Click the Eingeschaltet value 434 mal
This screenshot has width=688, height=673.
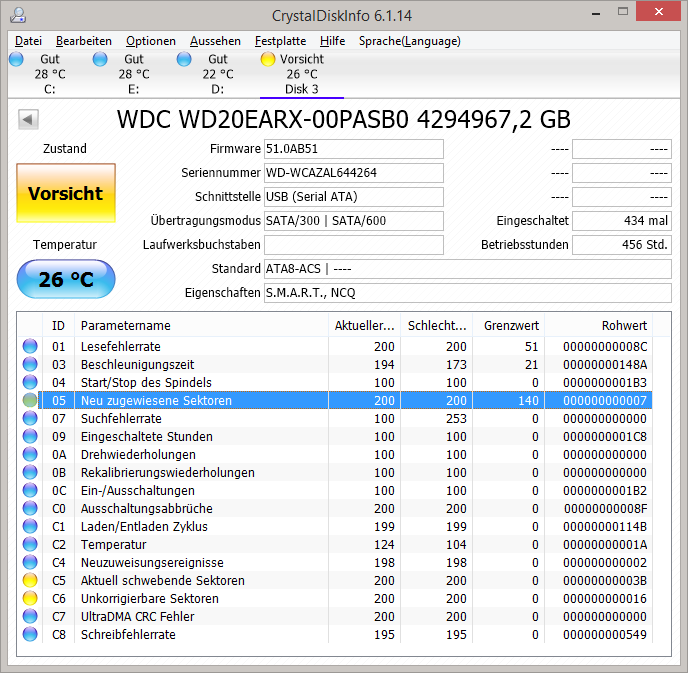coord(622,221)
